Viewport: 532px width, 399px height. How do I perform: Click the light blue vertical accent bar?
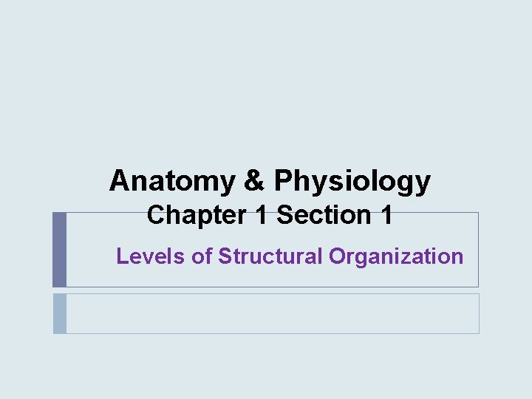(60, 314)
